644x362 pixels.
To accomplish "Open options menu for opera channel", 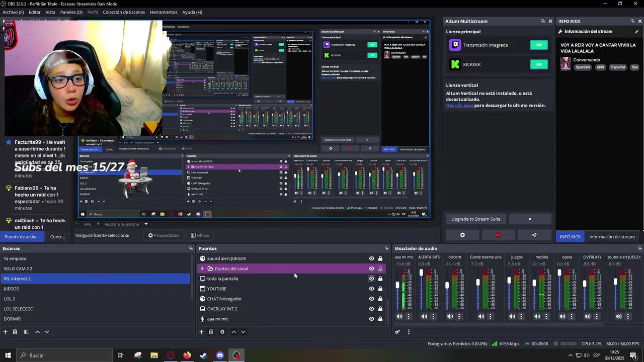I will pos(571,317).
